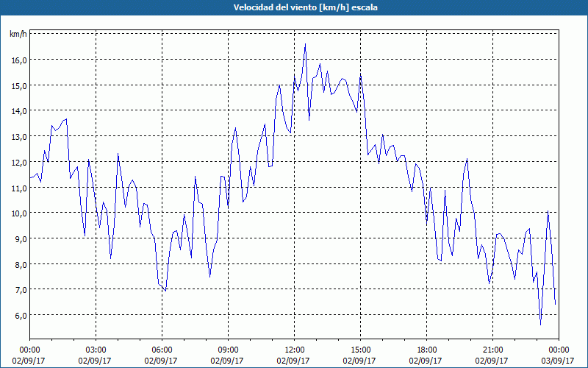Click the '03:00' time axis label
The height and width of the screenshot is (368, 588).
[96, 350]
